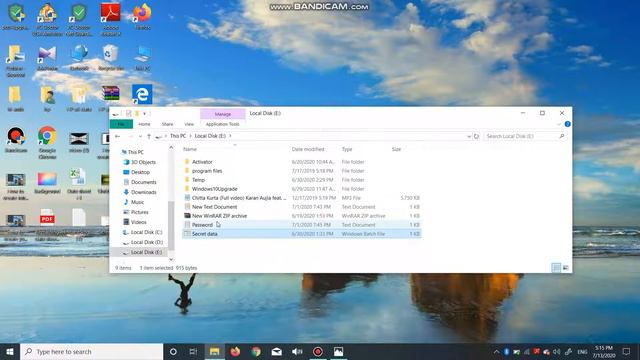Screen dimensions: 640x360
Task: Open Google Chrome desktop shortcut
Action: coord(47,142)
